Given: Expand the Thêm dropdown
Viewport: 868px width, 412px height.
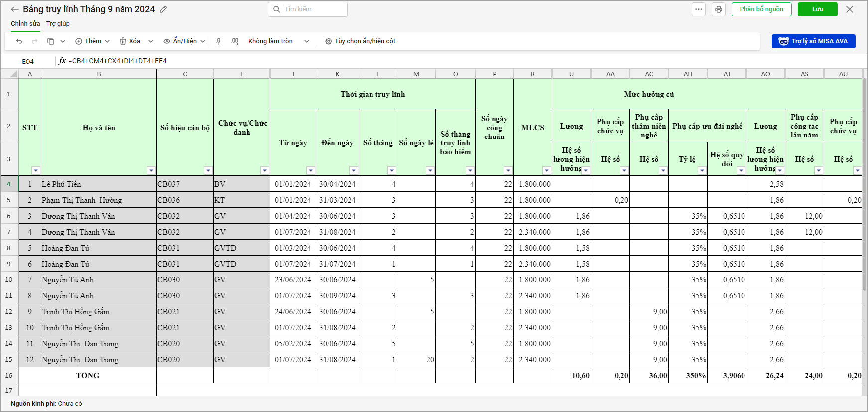Looking at the screenshot, I should pos(93,41).
